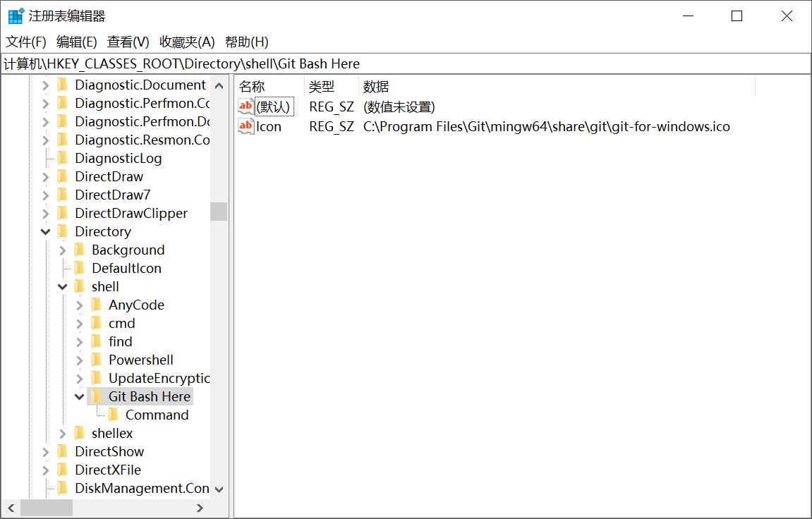Expand the DirectDrawClipper key
Viewport: 812px width, 519px height.
46,214
